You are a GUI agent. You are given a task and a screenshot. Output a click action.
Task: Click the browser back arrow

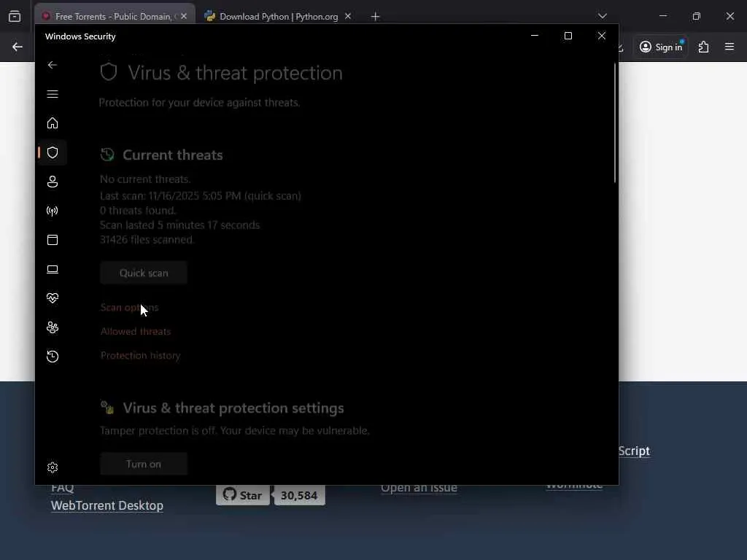tap(18, 47)
